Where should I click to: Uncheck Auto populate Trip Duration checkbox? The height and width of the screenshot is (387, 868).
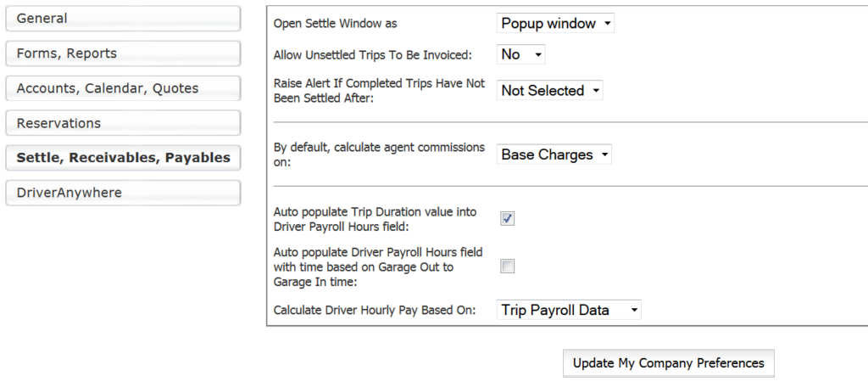coord(508,219)
